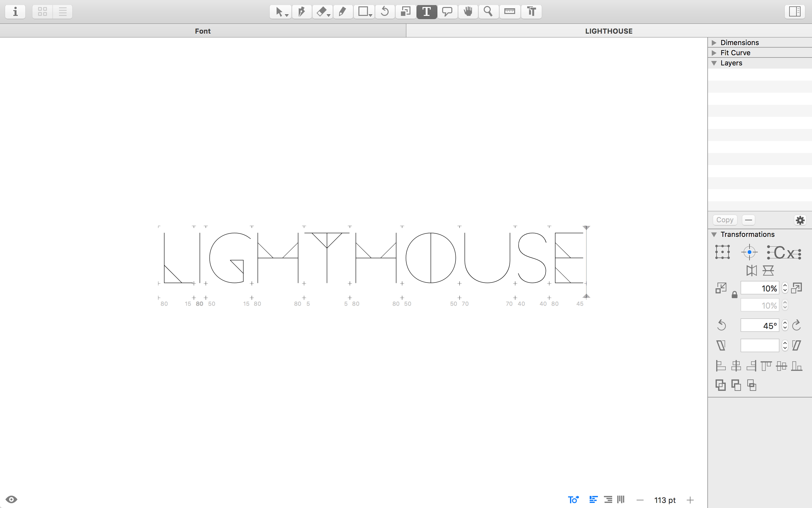Mirror selection vertically
Screen dimensions: 812x508
coord(768,271)
